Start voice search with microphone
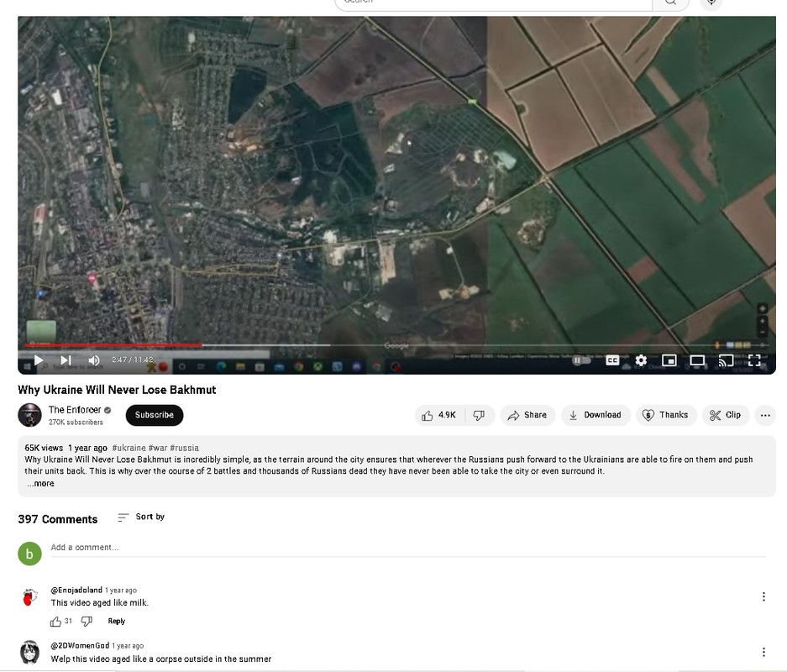Screen dimensions: 787x672 click(711, 3)
